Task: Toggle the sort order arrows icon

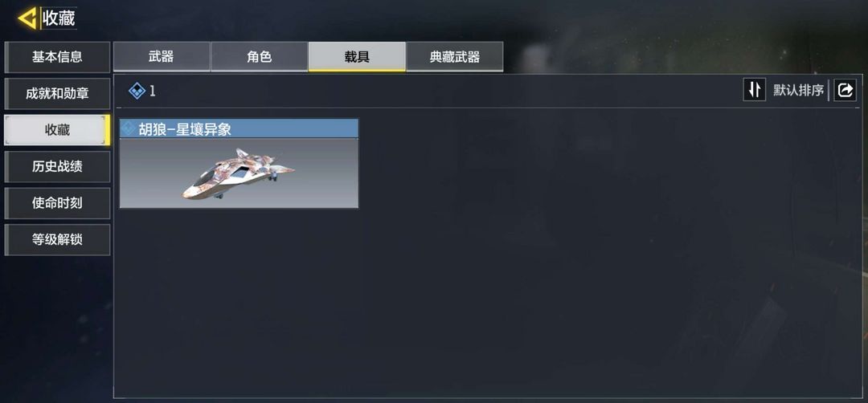Action: [x=754, y=90]
